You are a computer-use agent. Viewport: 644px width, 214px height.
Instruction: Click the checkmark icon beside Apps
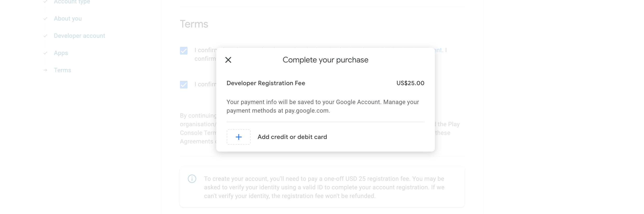pyautogui.click(x=45, y=53)
